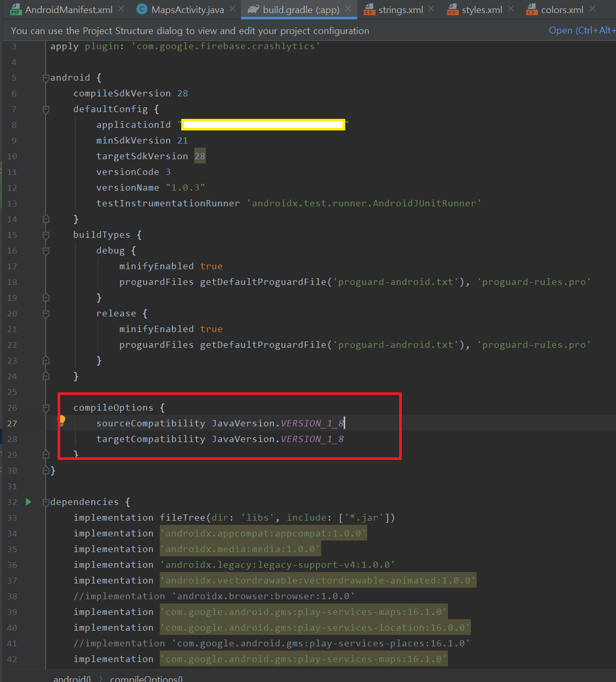Fold the buildTypes block
Image resolution: width=616 pixels, height=682 pixels.
tap(46, 235)
